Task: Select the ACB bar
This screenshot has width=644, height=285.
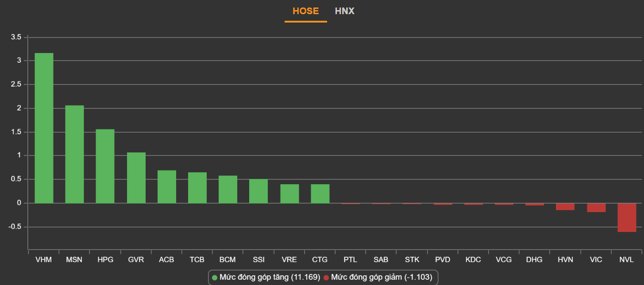Action: click(167, 186)
